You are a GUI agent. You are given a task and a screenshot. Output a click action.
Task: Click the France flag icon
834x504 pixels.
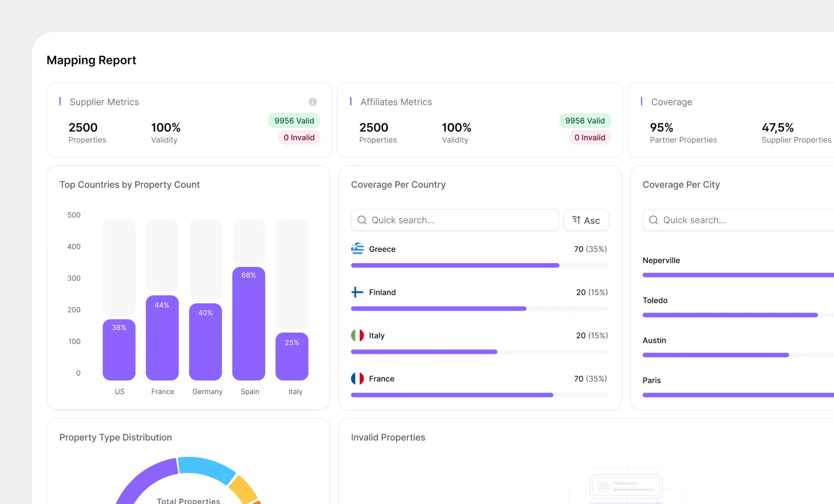357,378
